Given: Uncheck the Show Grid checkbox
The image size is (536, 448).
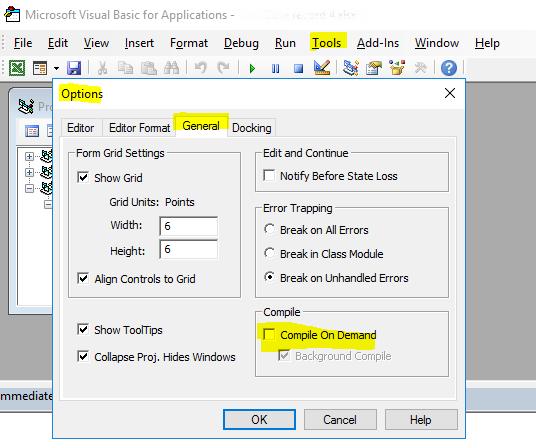Looking at the screenshot, I should pos(83,178).
